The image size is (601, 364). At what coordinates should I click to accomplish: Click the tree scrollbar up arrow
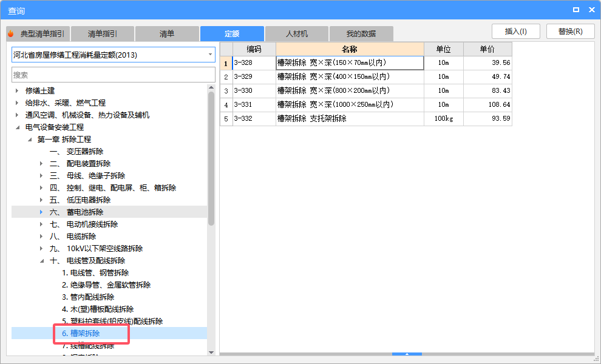(x=211, y=88)
